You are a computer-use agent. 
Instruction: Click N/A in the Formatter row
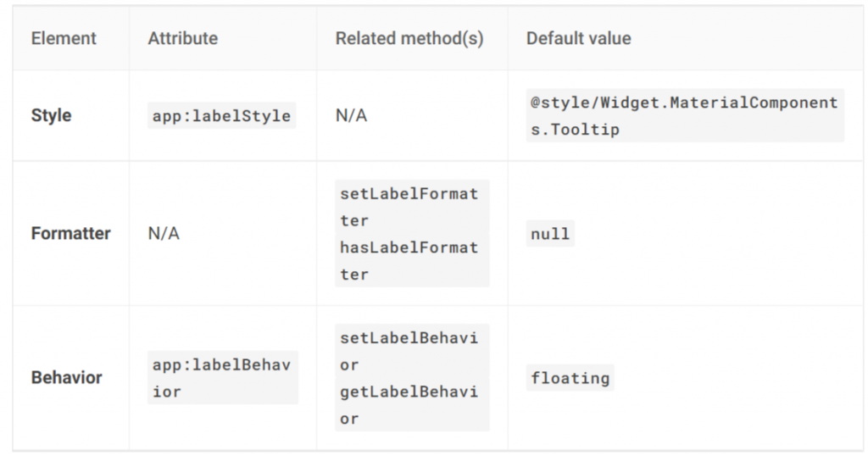(x=164, y=233)
